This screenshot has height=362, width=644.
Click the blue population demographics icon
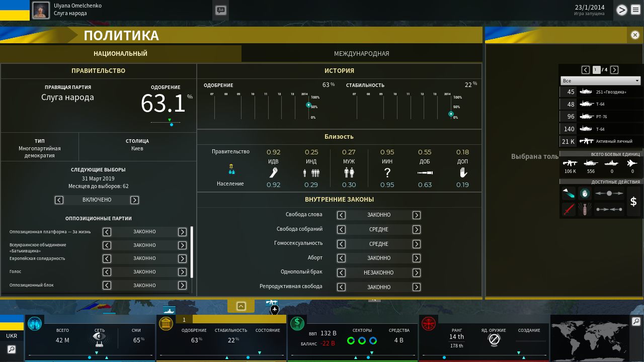[x=35, y=323]
